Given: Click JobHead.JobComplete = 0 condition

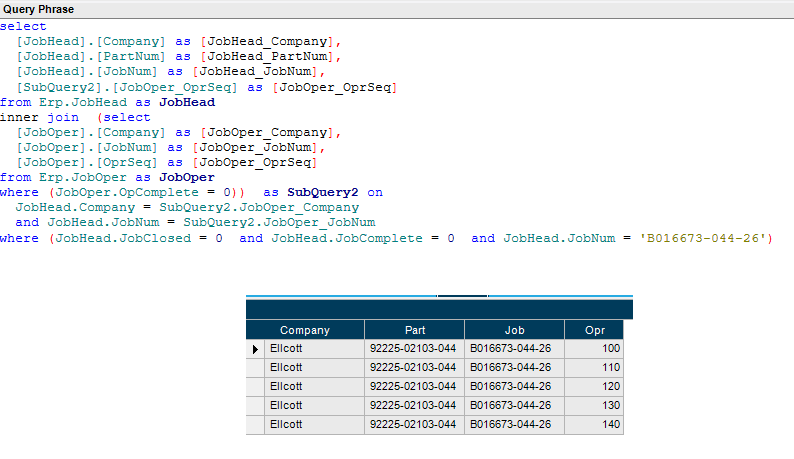Looking at the screenshot, I should 363,238.
